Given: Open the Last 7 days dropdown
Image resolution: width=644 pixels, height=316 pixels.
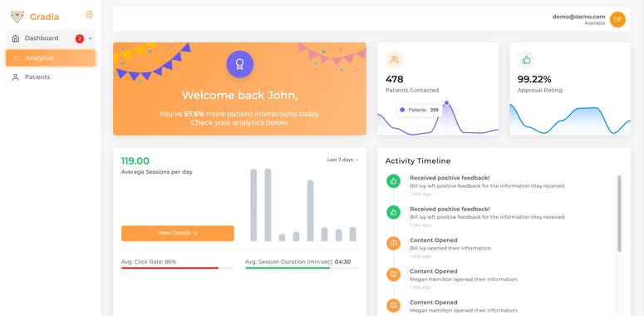Looking at the screenshot, I should [x=342, y=160].
